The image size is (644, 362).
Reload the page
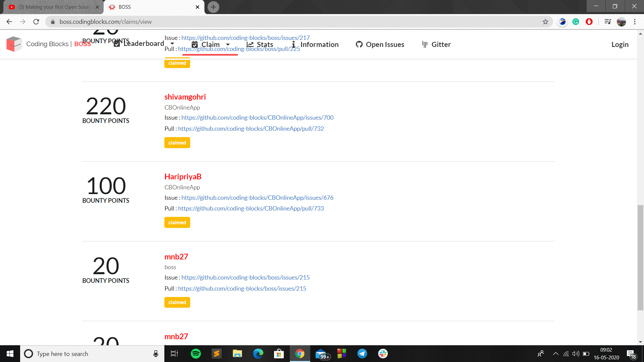tap(36, 22)
